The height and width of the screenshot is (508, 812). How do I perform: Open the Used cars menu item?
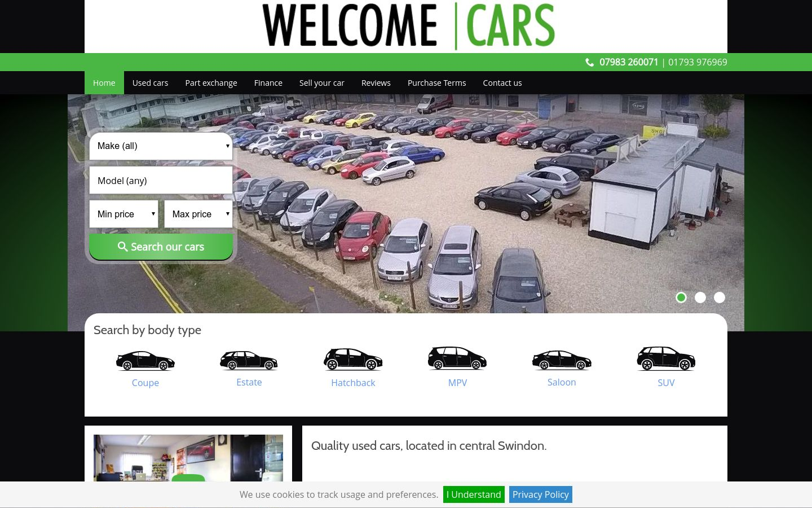[150, 83]
